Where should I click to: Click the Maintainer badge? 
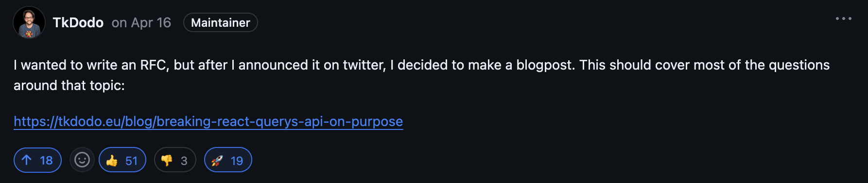coord(221,22)
